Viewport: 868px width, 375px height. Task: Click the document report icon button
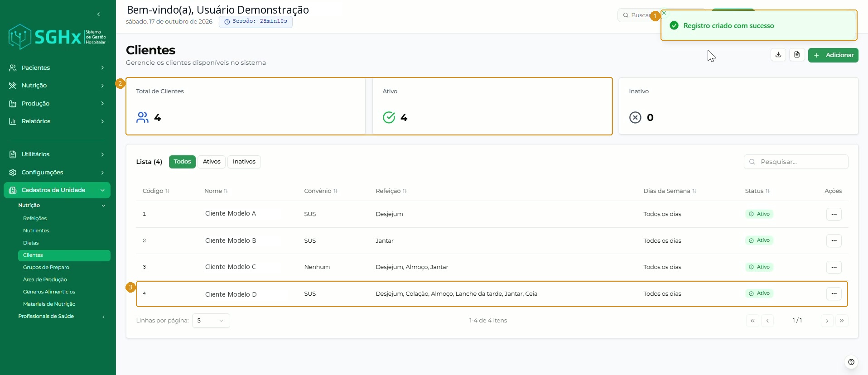(797, 55)
